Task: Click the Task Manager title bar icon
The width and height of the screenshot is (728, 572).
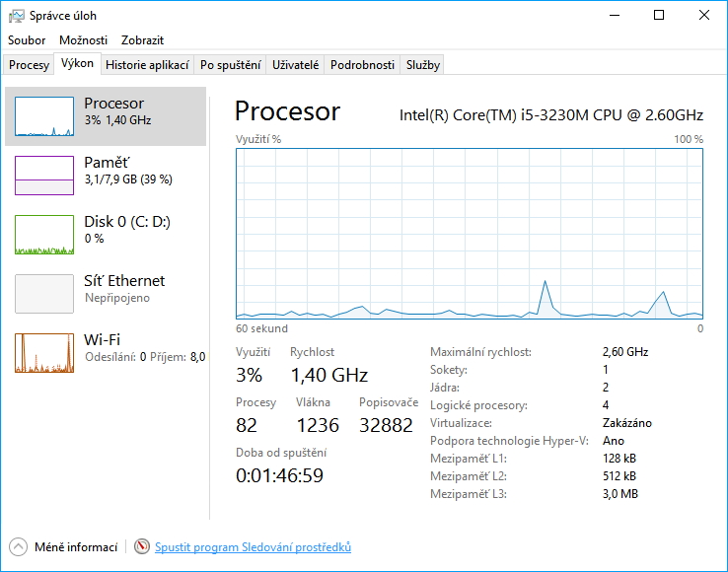Action: pyautogui.click(x=16, y=16)
